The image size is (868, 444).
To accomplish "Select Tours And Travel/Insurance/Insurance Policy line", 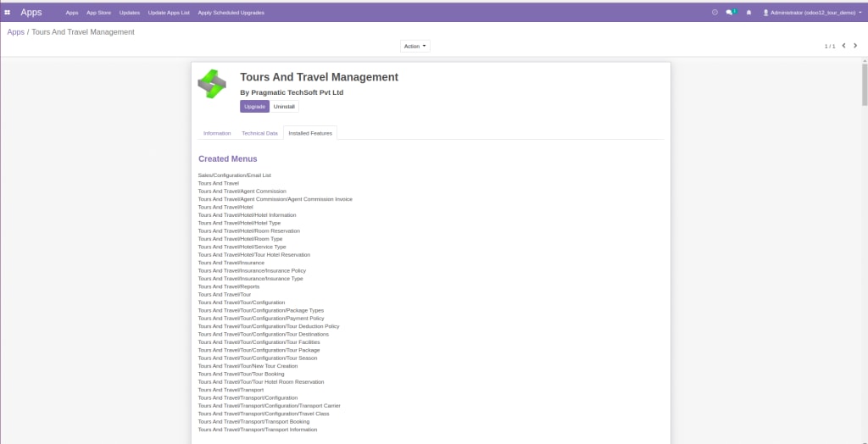I will click(252, 270).
